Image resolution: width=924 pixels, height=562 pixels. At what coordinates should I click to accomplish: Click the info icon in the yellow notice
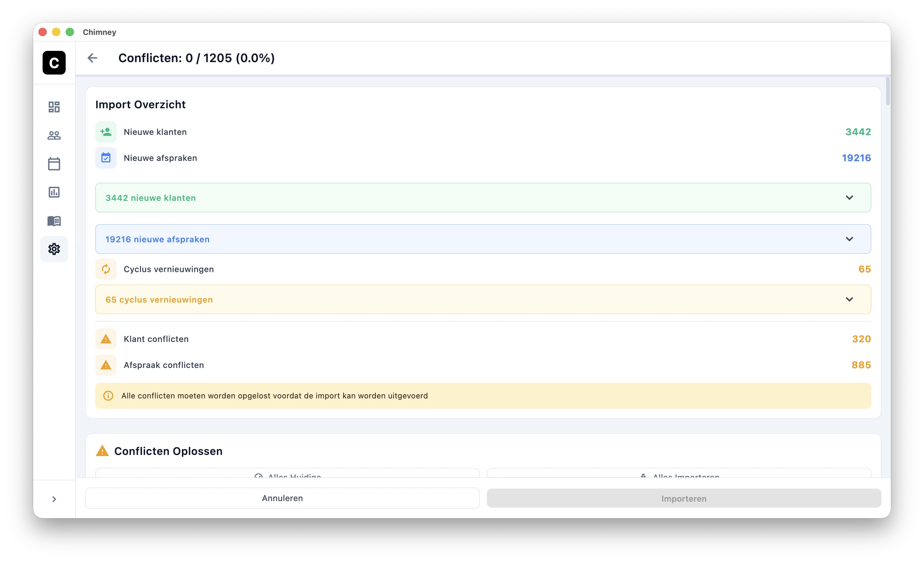108,396
